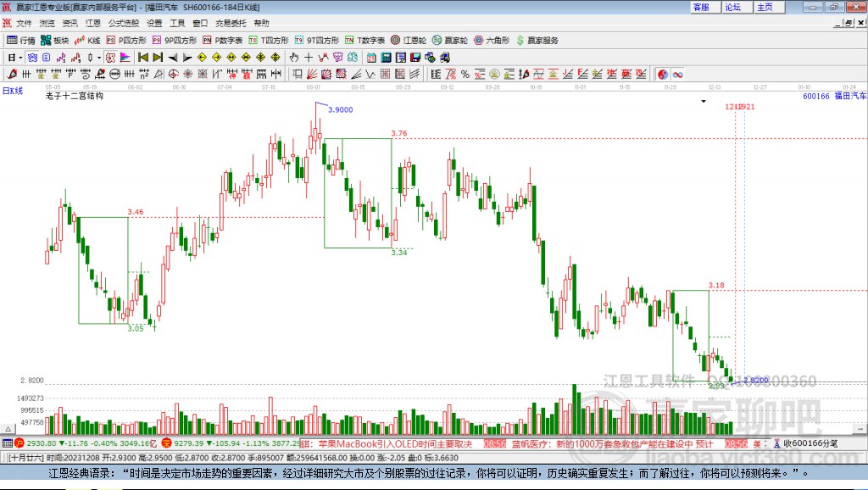Click the 沪 Shanghai index status icon
The height and width of the screenshot is (490, 868).
click(x=19, y=443)
